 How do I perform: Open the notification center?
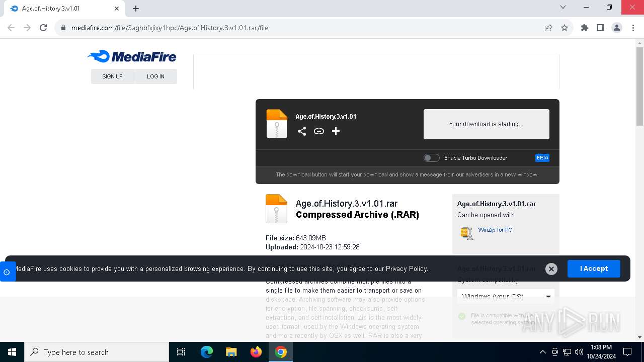coord(627,352)
